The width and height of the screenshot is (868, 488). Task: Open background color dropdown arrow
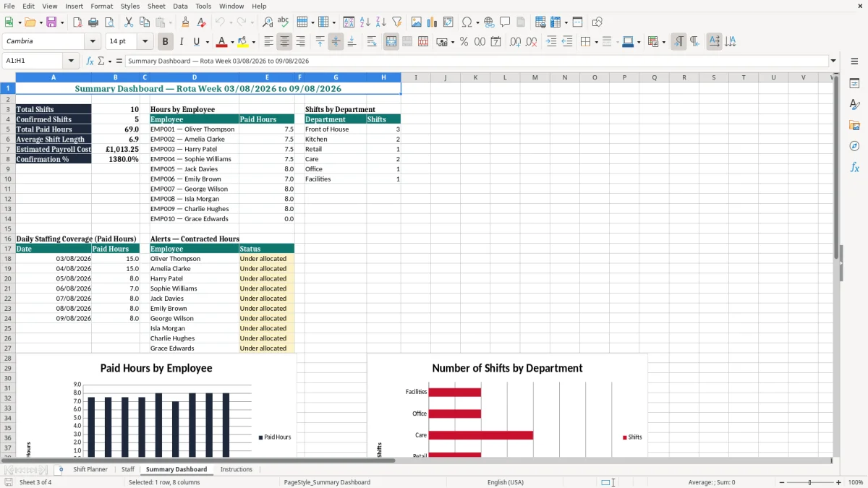[253, 42]
